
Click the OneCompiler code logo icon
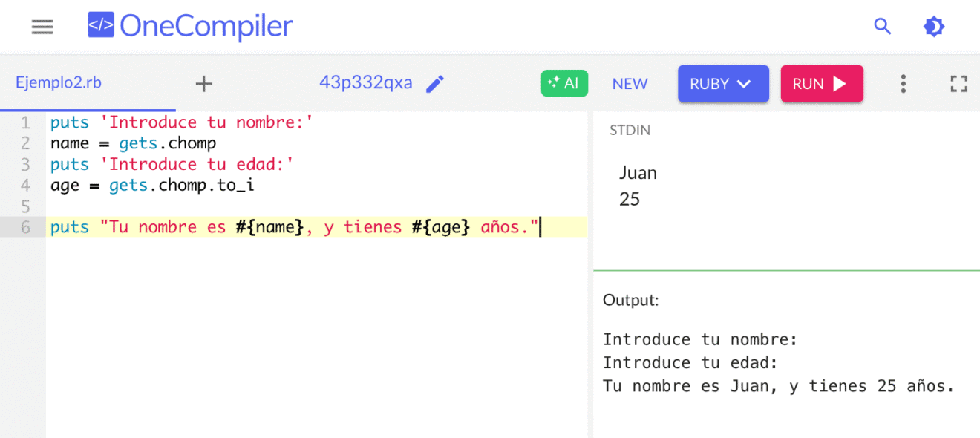tap(100, 25)
